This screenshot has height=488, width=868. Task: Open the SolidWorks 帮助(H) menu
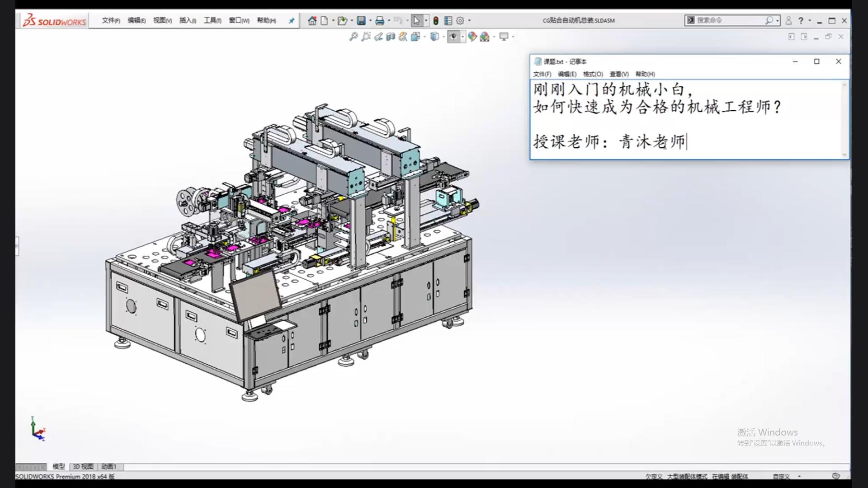pos(266,21)
